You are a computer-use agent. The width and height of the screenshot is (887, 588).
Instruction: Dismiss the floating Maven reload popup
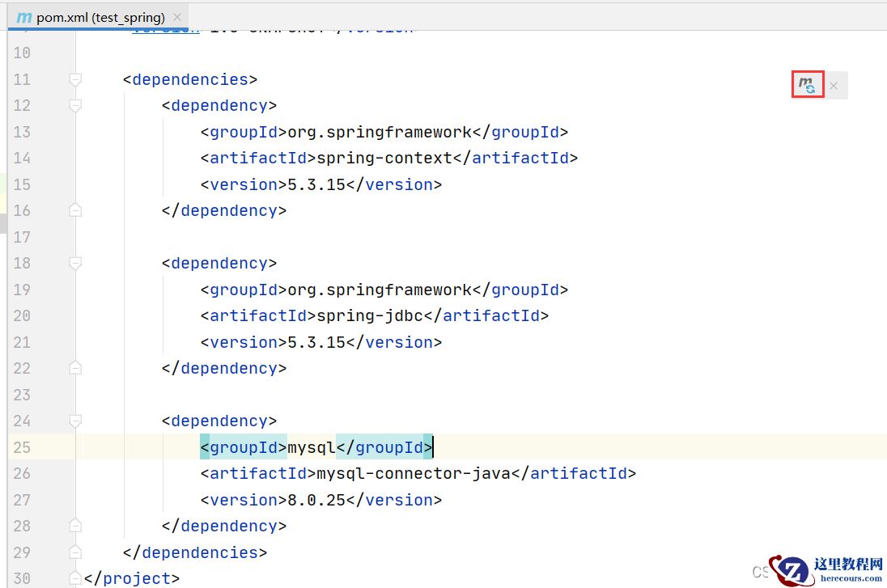(x=834, y=86)
